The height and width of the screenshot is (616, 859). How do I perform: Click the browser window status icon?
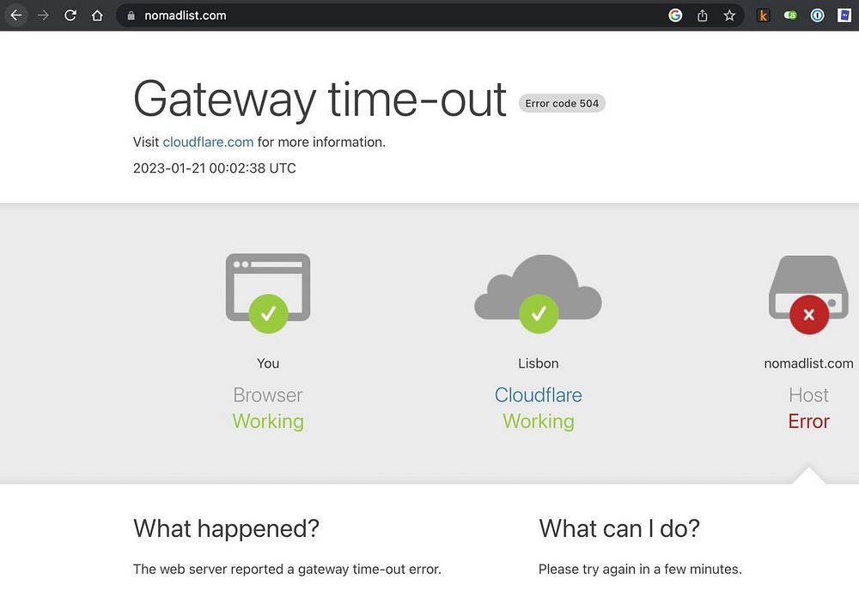[268, 293]
